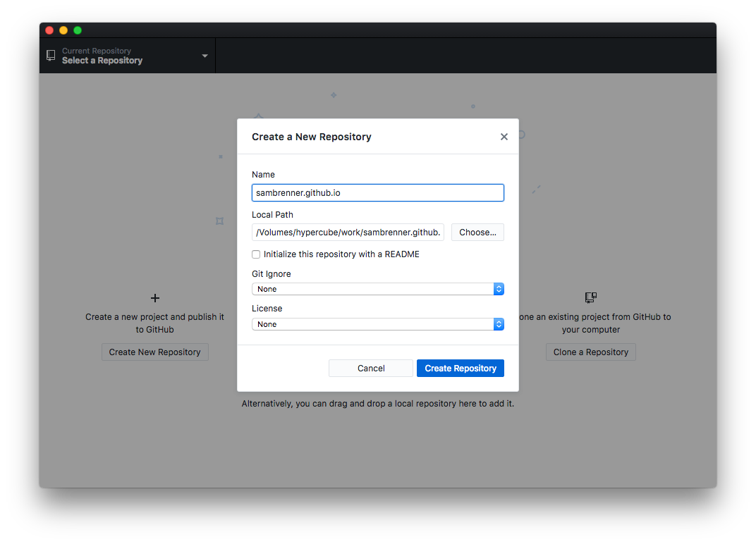
Task: Enable Initialize this repository with a README
Action: (x=256, y=254)
